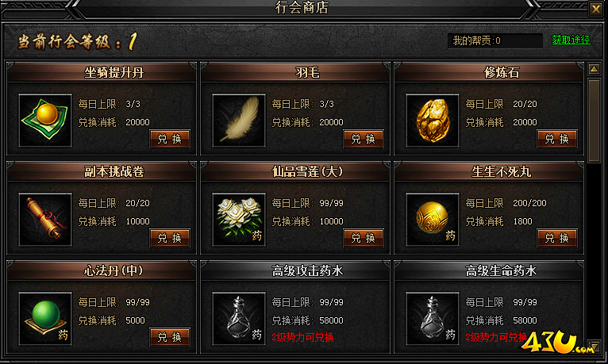Click 兑换 button for 羽毛
The image size is (608, 364).
click(364, 139)
